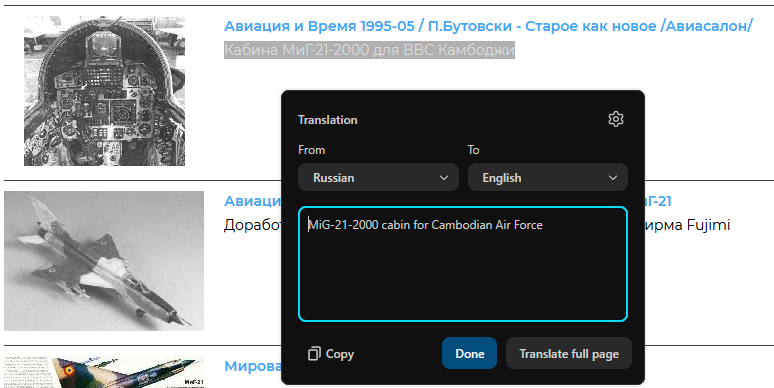The image size is (774, 388).
Task: Open the second Авиация link beside model photo
Action: click(x=252, y=201)
